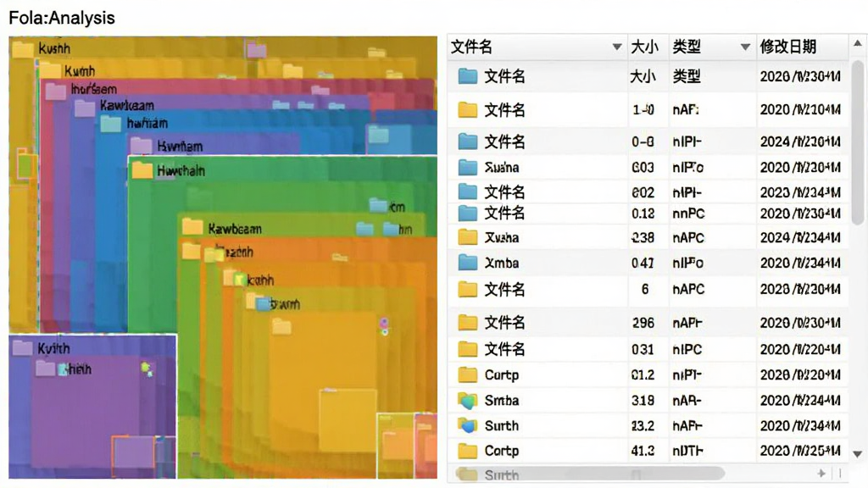
Task: Select the Suana row folder icon
Action: point(468,167)
